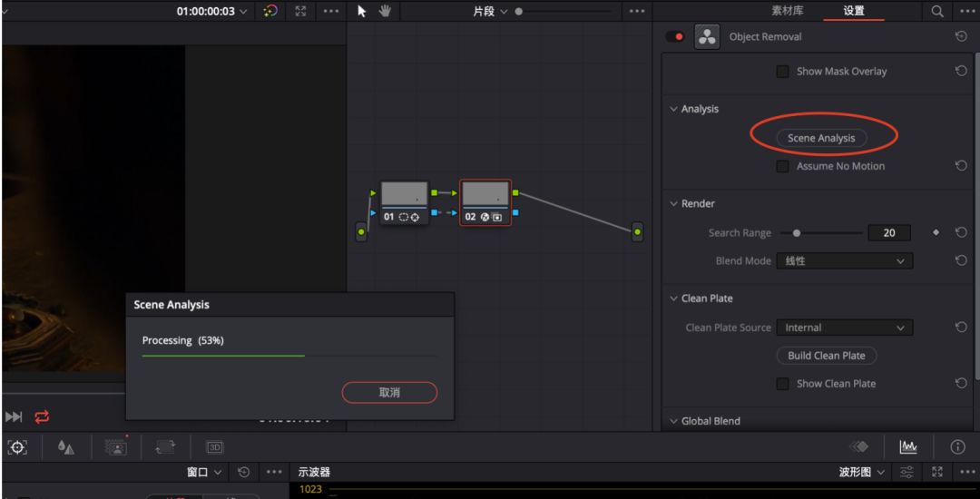Click the Scene Analysis button
The image size is (980, 499).
(x=821, y=138)
